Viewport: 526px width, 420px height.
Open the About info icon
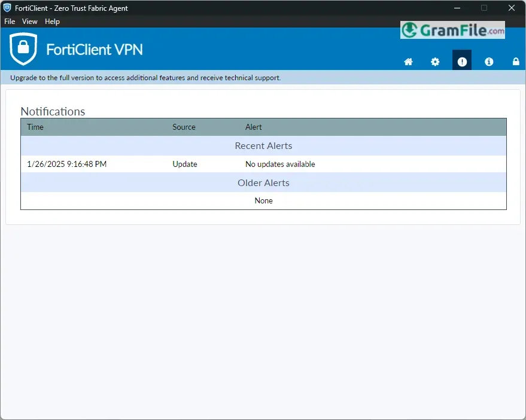pyautogui.click(x=489, y=62)
